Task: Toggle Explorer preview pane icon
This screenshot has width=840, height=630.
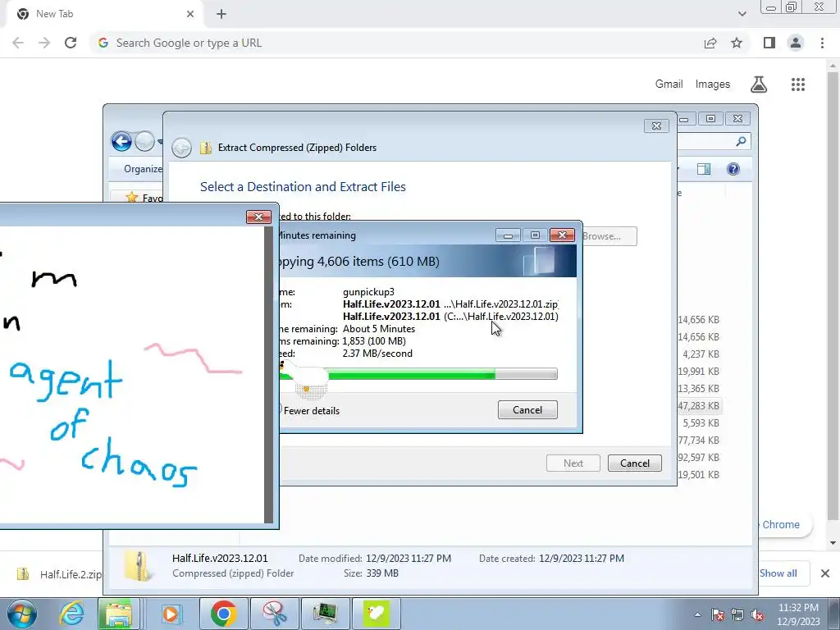Action: 703,169
